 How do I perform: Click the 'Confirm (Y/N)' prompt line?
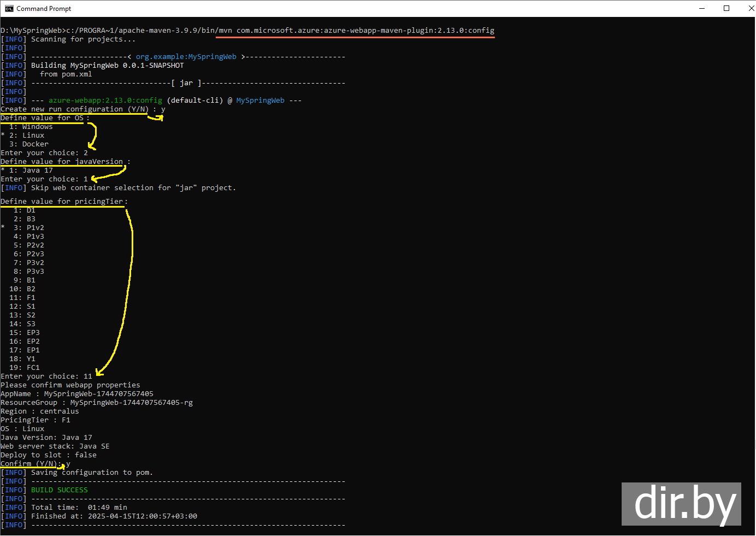point(31,464)
